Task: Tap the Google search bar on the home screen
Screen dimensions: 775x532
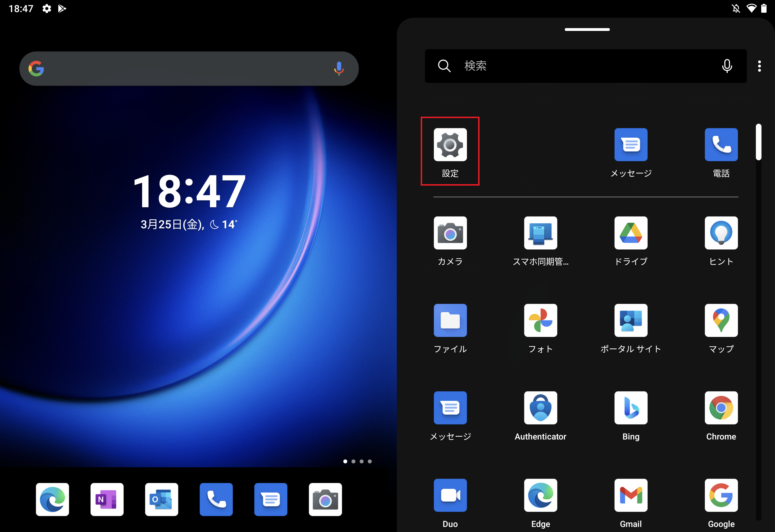Action: pyautogui.click(x=189, y=68)
